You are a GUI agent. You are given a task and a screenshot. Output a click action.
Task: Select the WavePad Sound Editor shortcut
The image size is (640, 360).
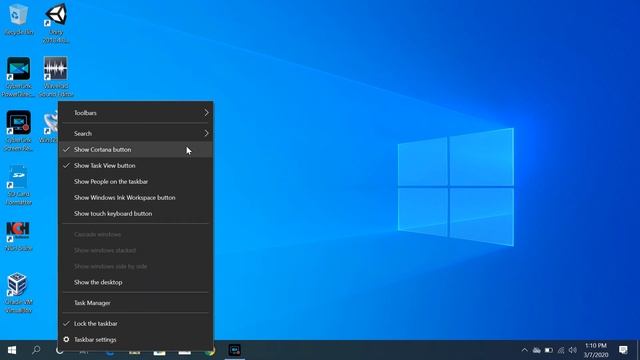(56, 77)
